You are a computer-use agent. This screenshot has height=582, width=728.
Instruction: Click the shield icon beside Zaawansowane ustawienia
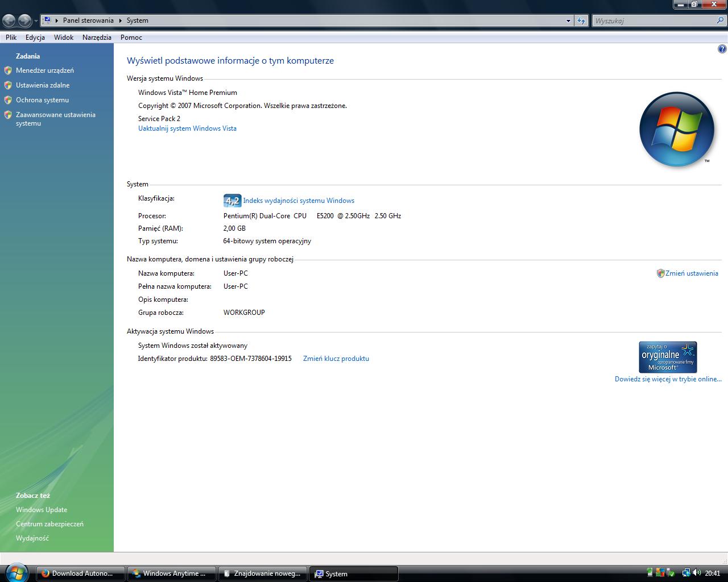point(8,115)
